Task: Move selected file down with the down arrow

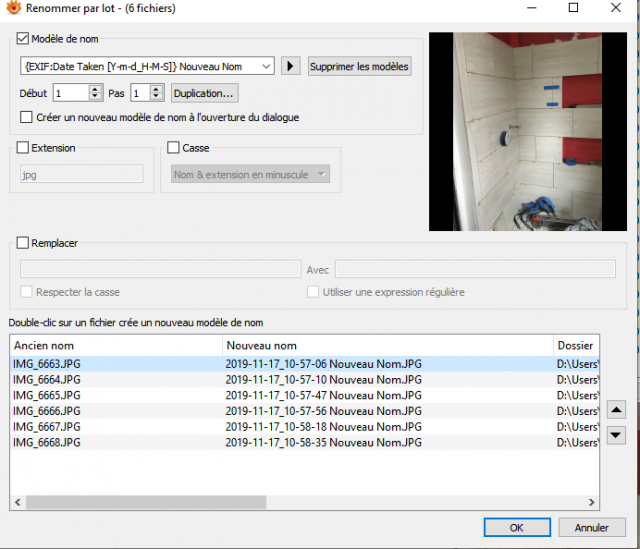Action: pos(616,435)
